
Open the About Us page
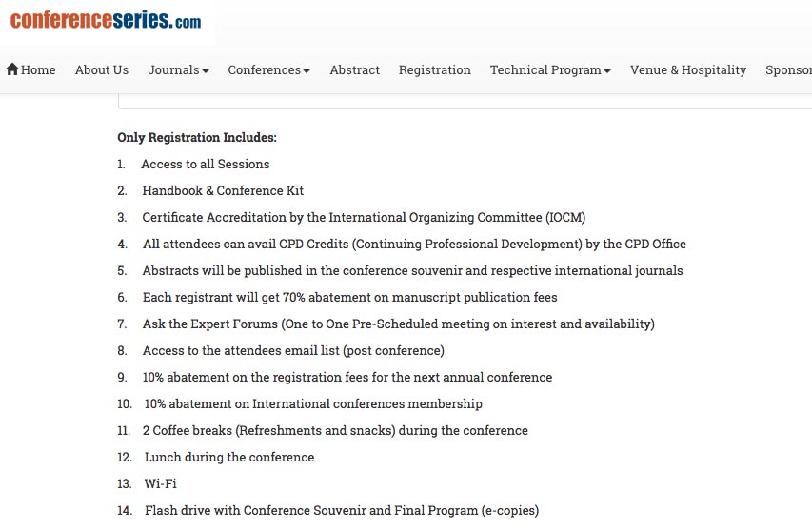pos(102,69)
